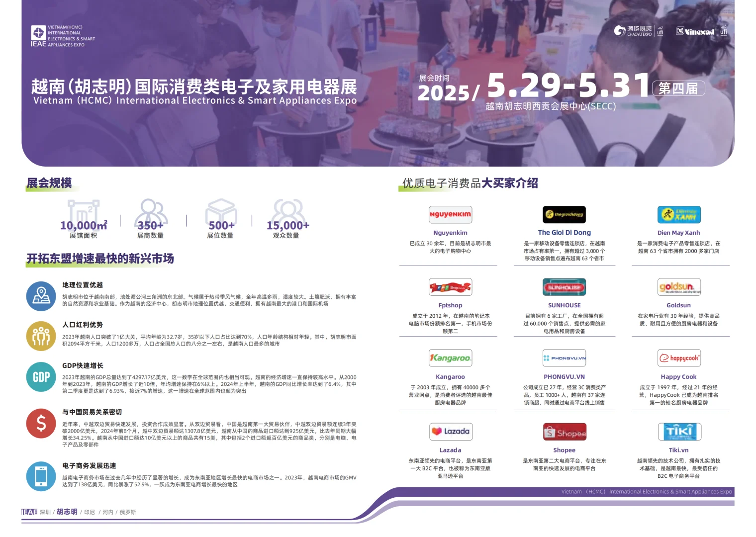Click the 开拓东盟增速最快的新兴市场 heading
Viewport: 756px width, 537px height.
coord(100,259)
